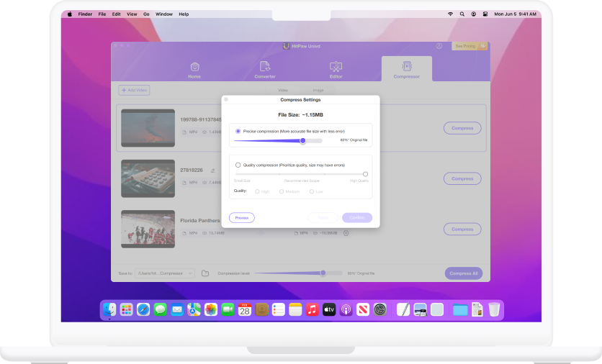
Task: Click the 'File Size: ~1.15MB' text
Action: (300, 114)
